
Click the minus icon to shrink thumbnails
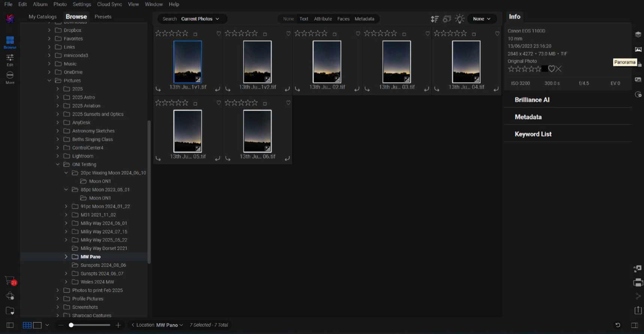pyautogui.click(x=61, y=325)
